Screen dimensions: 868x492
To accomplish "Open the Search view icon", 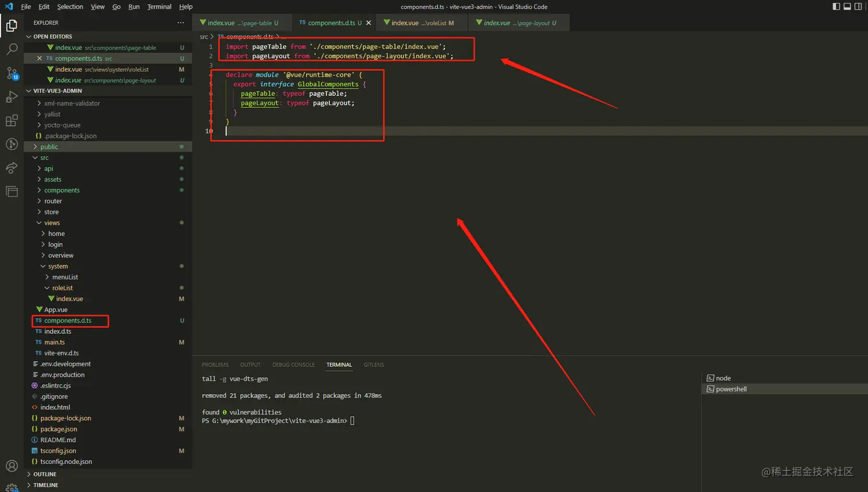I will [x=11, y=49].
